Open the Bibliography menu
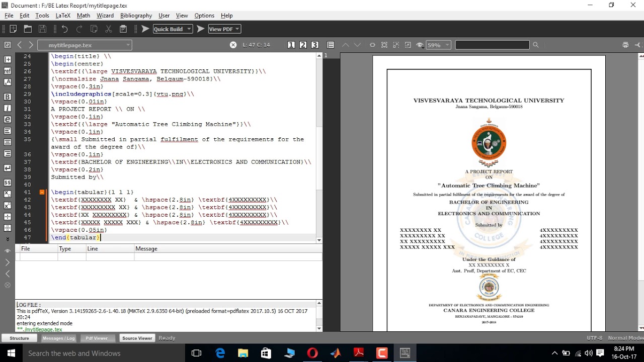 [136, 16]
